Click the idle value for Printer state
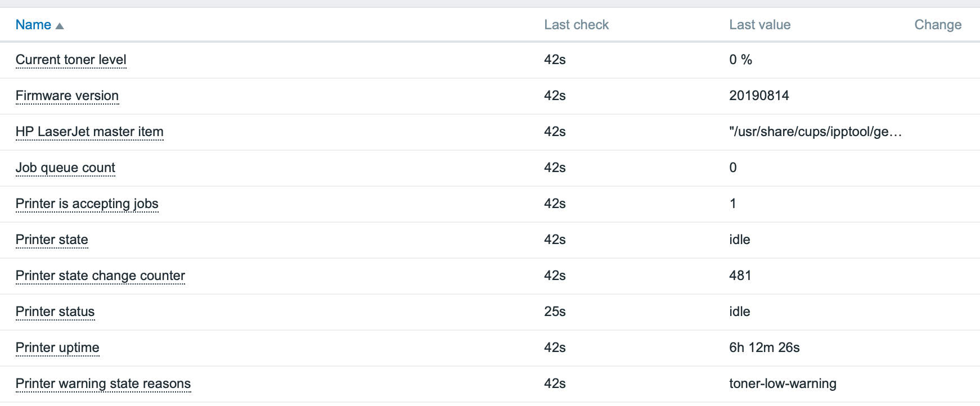 [x=740, y=240]
